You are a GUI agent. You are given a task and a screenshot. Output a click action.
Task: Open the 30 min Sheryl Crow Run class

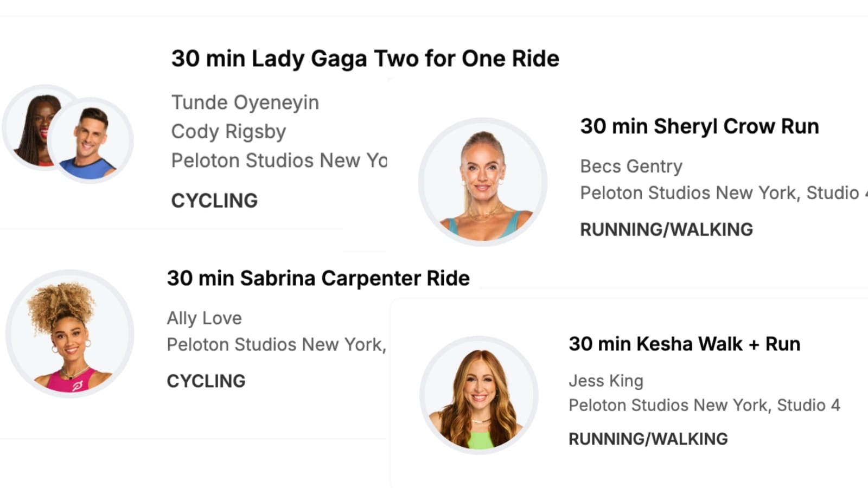699,126
